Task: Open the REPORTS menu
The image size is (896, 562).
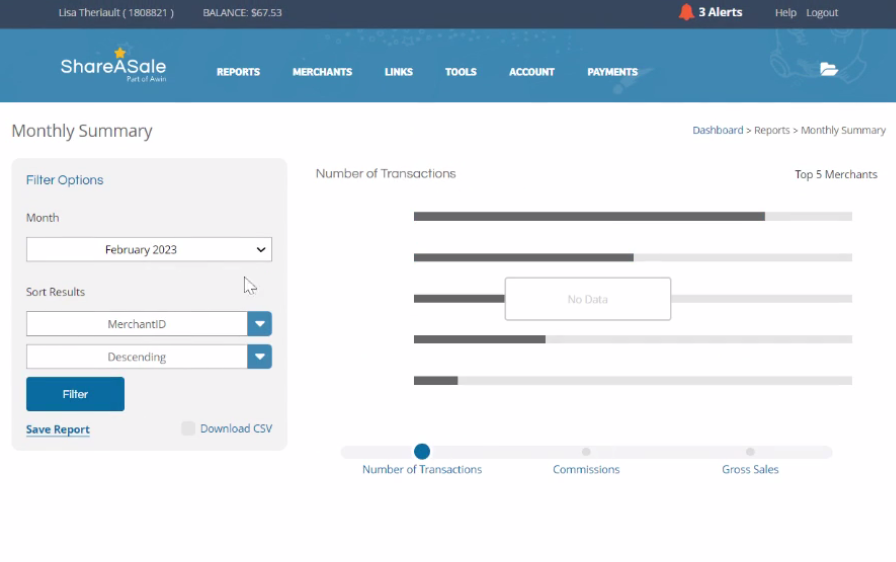Action: click(x=238, y=72)
